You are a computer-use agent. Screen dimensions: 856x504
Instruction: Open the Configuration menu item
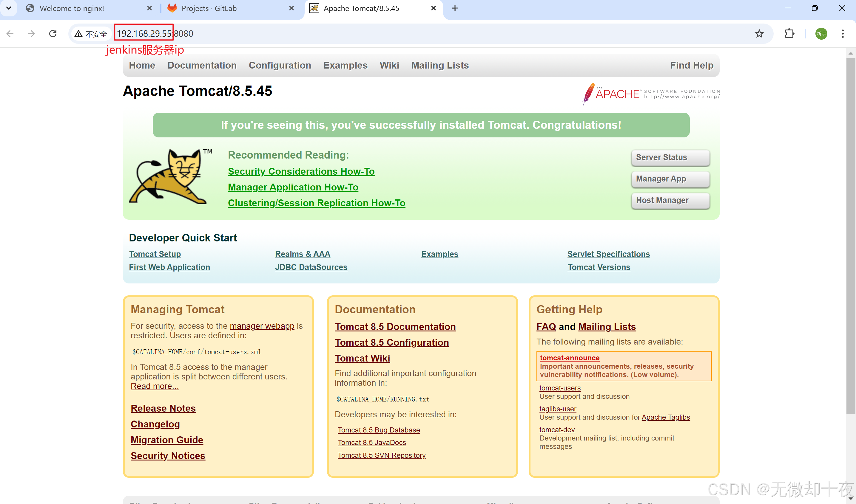point(280,65)
